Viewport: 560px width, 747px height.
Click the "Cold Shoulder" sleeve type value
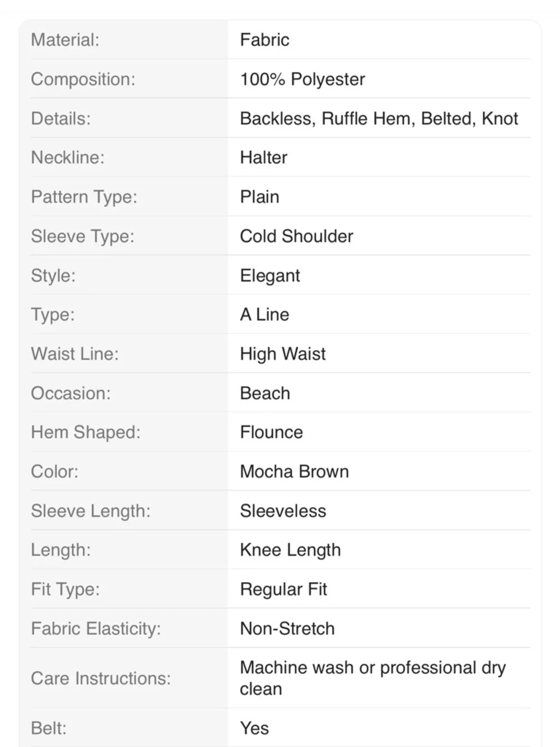coord(297,236)
